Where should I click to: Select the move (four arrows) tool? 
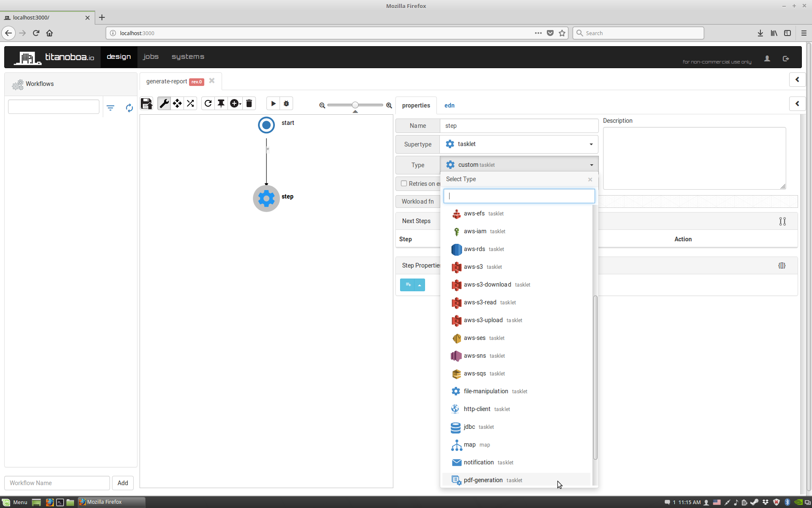click(177, 104)
